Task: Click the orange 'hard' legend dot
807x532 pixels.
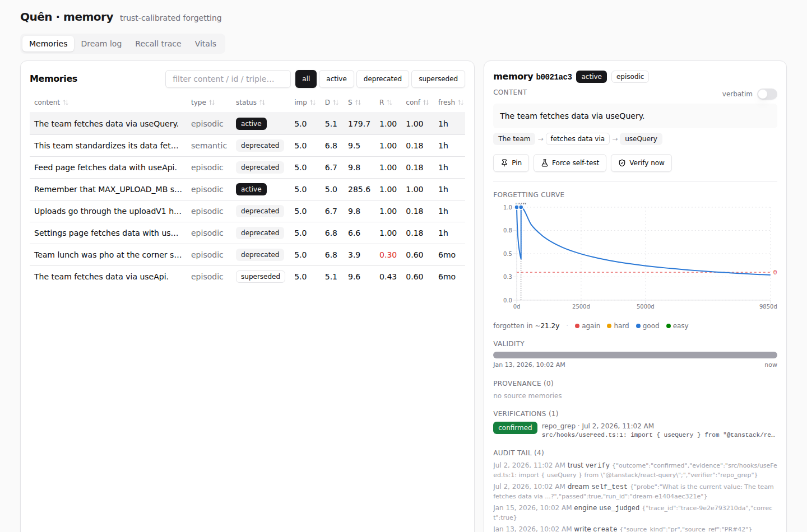Action: click(x=609, y=326)
